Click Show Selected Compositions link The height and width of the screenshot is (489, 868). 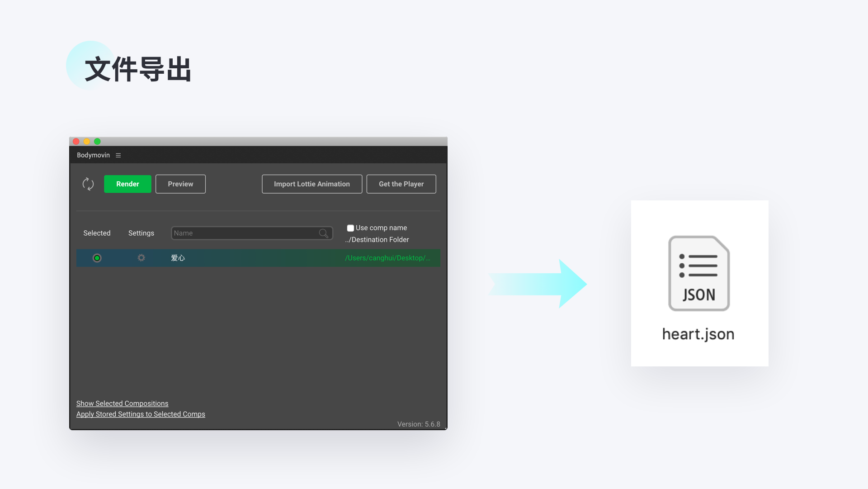tap(122, 404)
